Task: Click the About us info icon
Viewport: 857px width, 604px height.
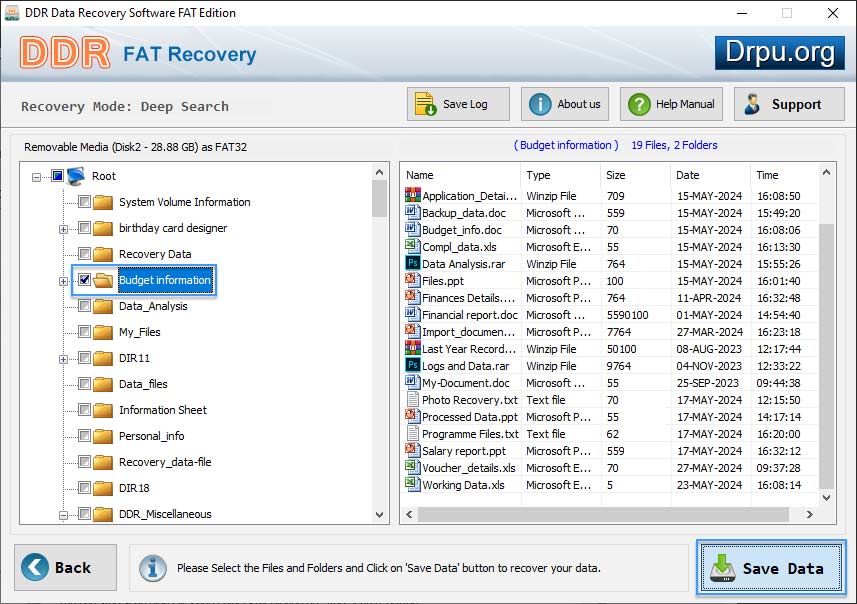Action: click(x=540, y=104)
